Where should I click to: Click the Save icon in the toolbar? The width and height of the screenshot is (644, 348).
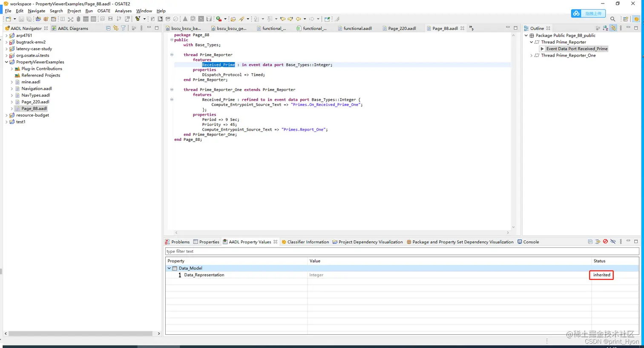(21, 19)
